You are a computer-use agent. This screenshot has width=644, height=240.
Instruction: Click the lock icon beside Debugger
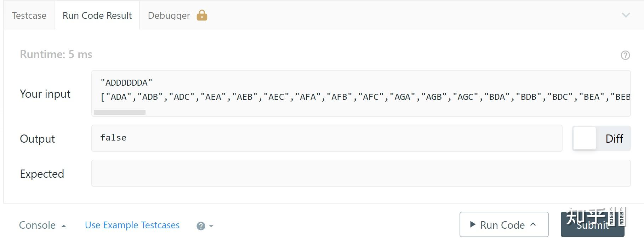[202, 15]
